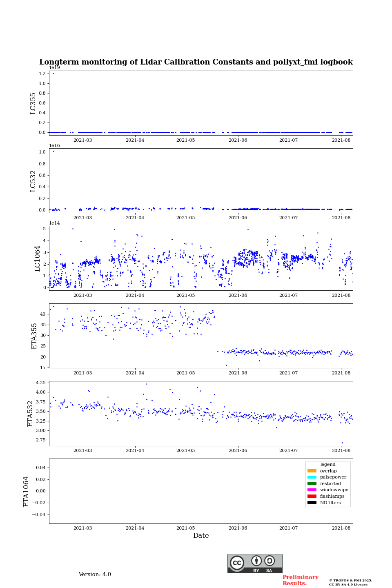The height and width of the screenshot is (588, 392).
Task: Click the LC355 y-axis label
Action: tap(33, 103)
